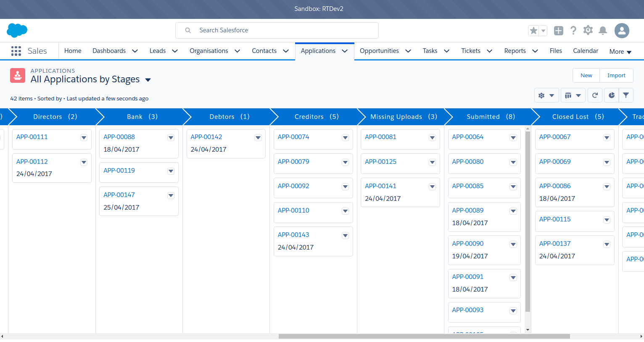
Task: Open the Opportunities tab
Action: pyautogui.click(x=379, y=51)
